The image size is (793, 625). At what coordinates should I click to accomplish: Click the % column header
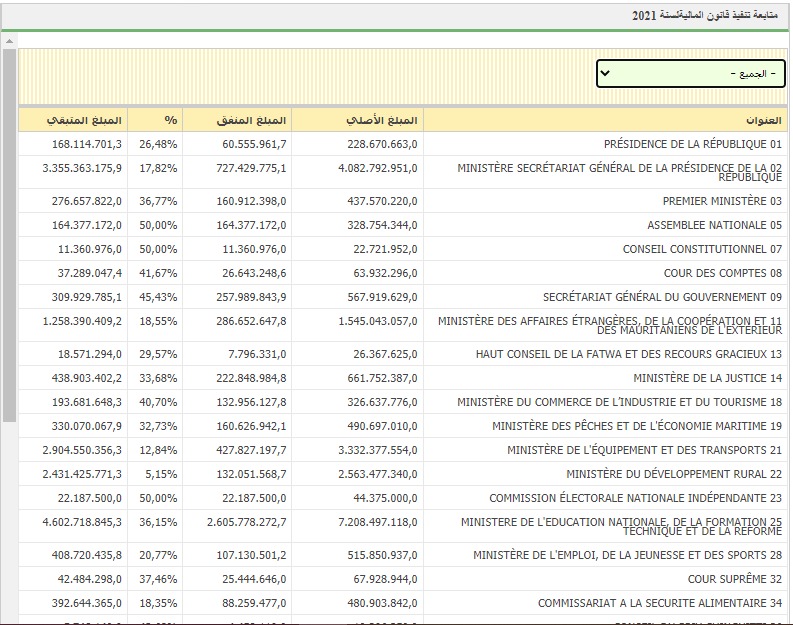pos(171,120)
